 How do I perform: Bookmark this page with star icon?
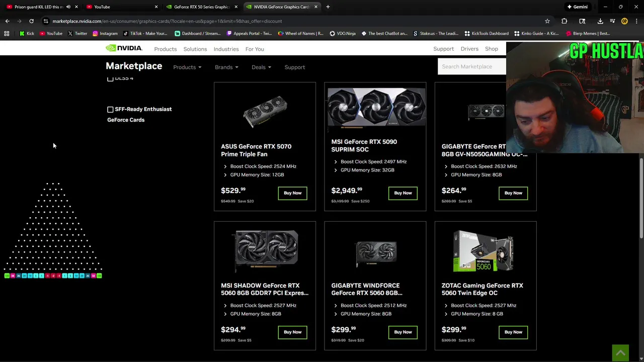[547, 21]
